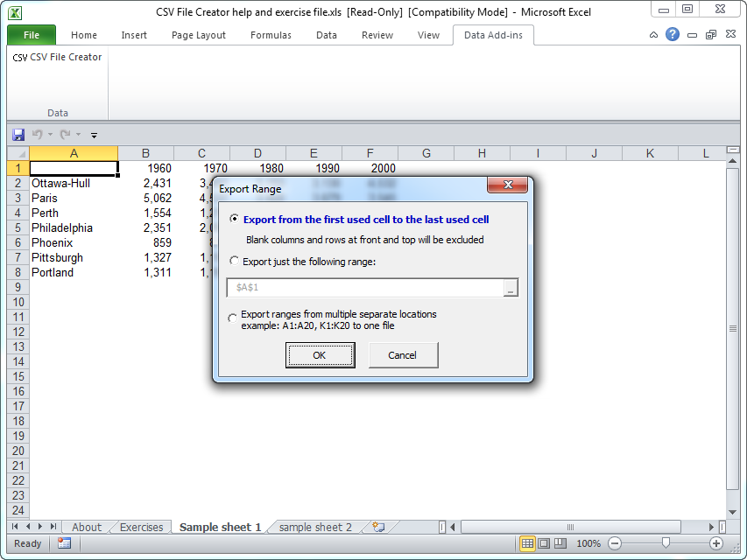
Task: Click cell containing Ottawa-Hull
Action: click(74, 184)
